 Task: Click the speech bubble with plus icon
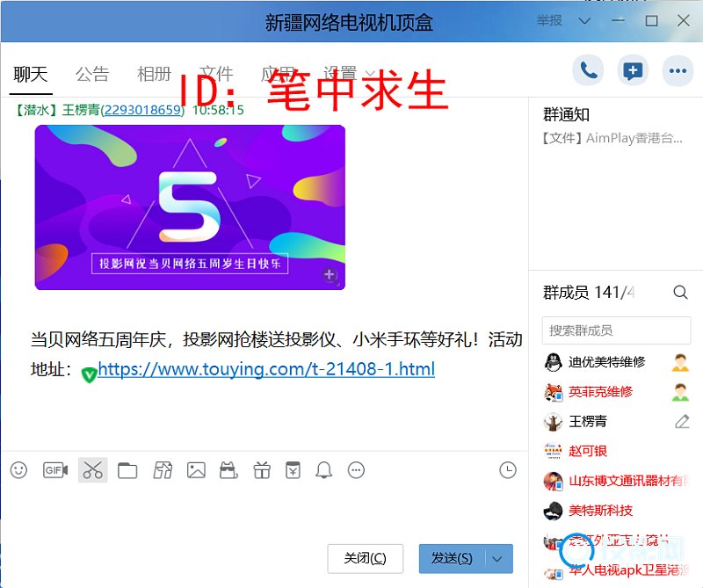pos(633,70)
